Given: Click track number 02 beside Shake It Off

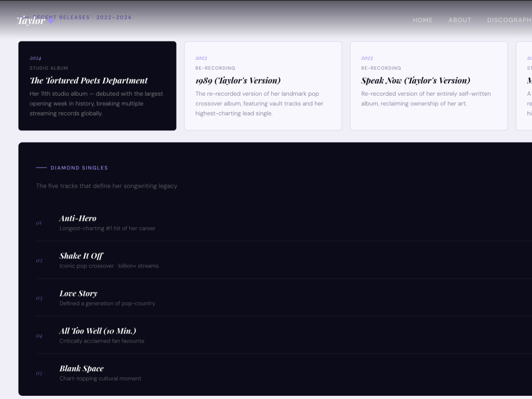Looking at the screenshot, I should [39, 261].
